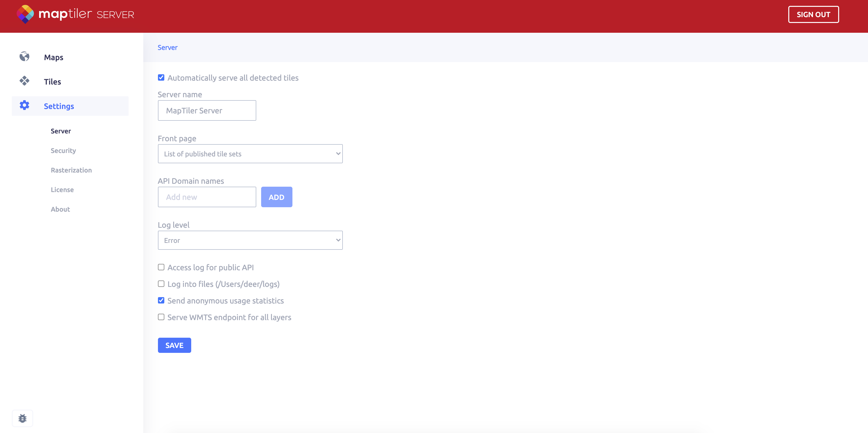Screen dimensions: 868x433
Task: Expand the Log level dropdown
Action: point(250,240)
